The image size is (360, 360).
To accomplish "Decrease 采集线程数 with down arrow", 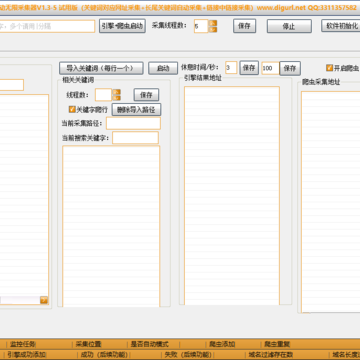I will [213, 29].
